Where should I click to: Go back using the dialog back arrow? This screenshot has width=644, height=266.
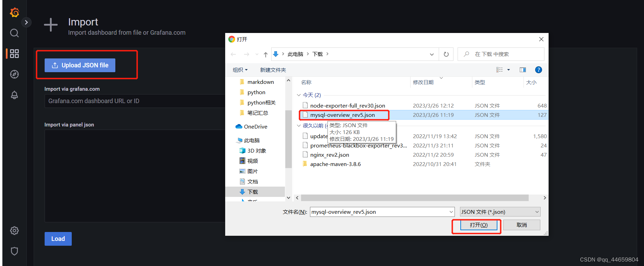[x=233, y=54]
